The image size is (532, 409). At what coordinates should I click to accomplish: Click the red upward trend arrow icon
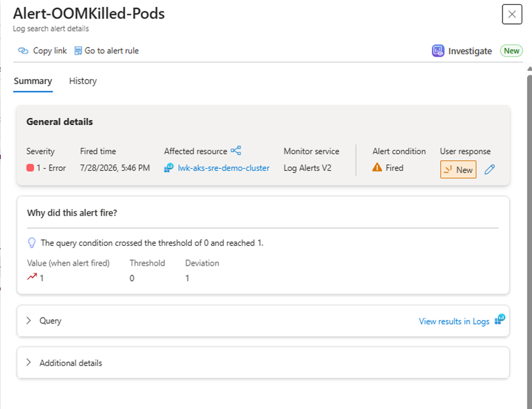(x=32, y=277)
